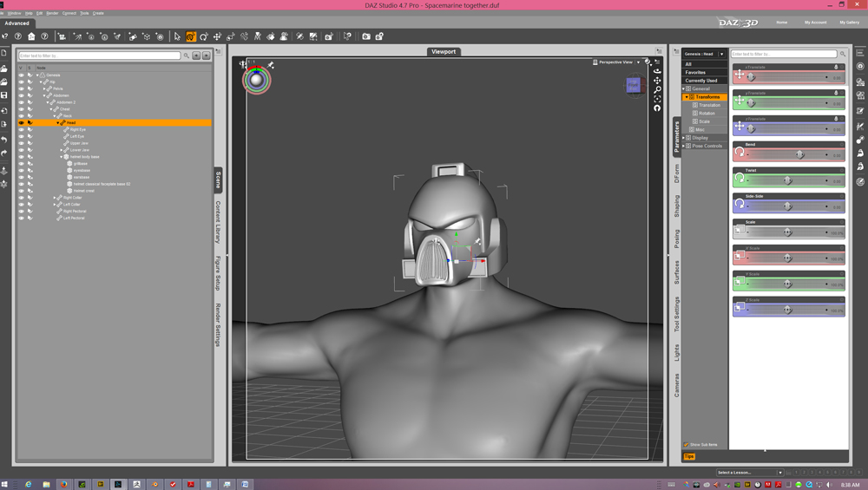
Task: Open the Perspective View dropdown
Action: click(619, 62)
